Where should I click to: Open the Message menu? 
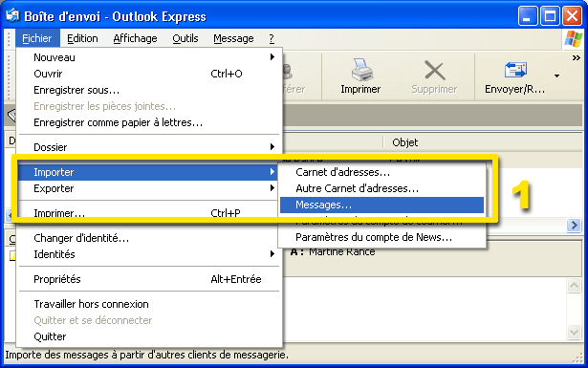pyautogui.click(x=233, y=38)
